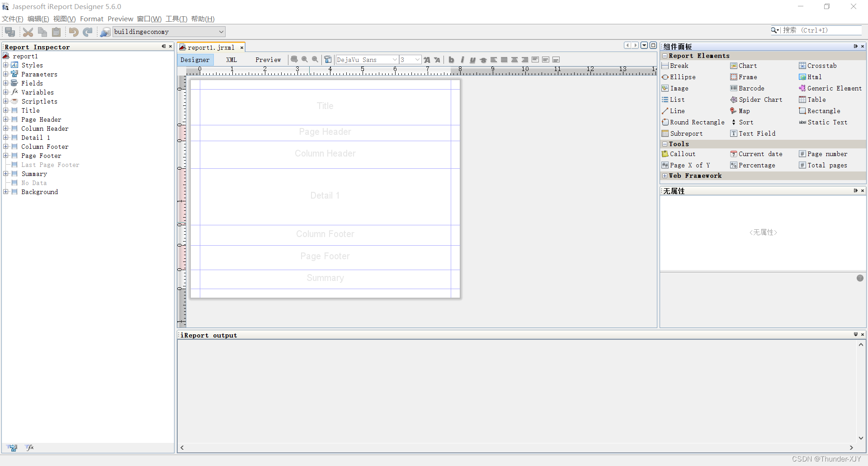868x466 pixels.
Task: Select the Round Rectangle palette element
Action: [693, 122]
